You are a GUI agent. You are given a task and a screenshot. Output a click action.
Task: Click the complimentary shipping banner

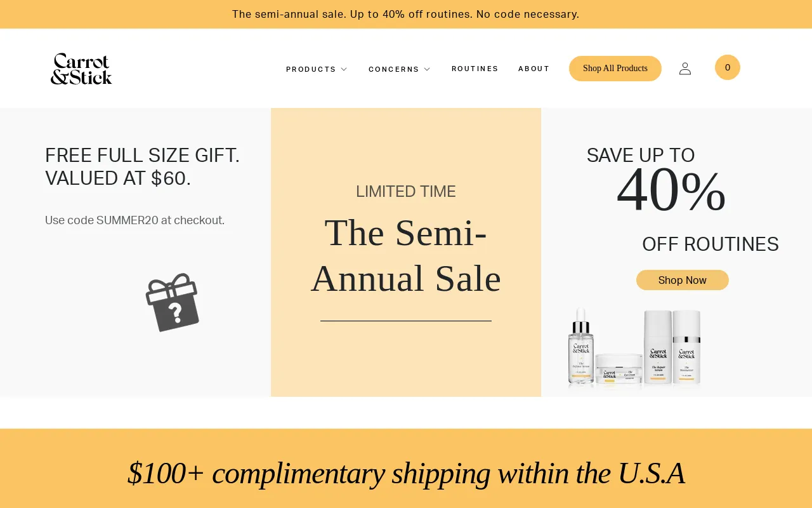click(x=406, y=473)
